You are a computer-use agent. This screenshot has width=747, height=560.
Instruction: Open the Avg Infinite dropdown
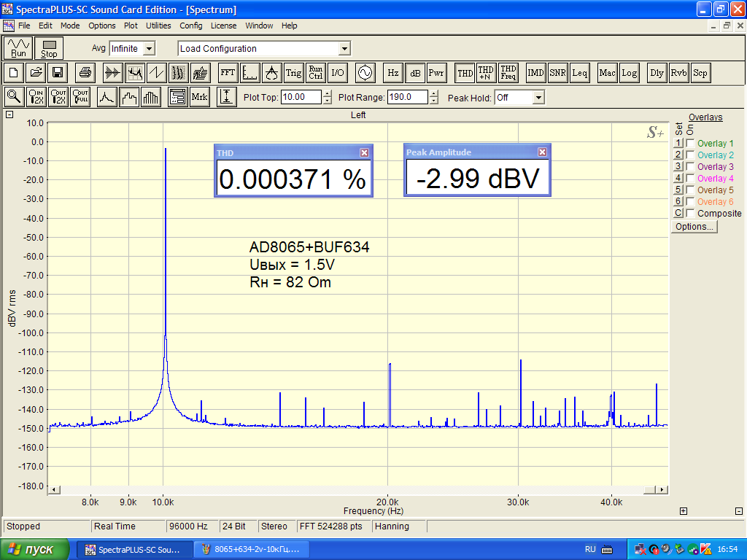[149, 49]
